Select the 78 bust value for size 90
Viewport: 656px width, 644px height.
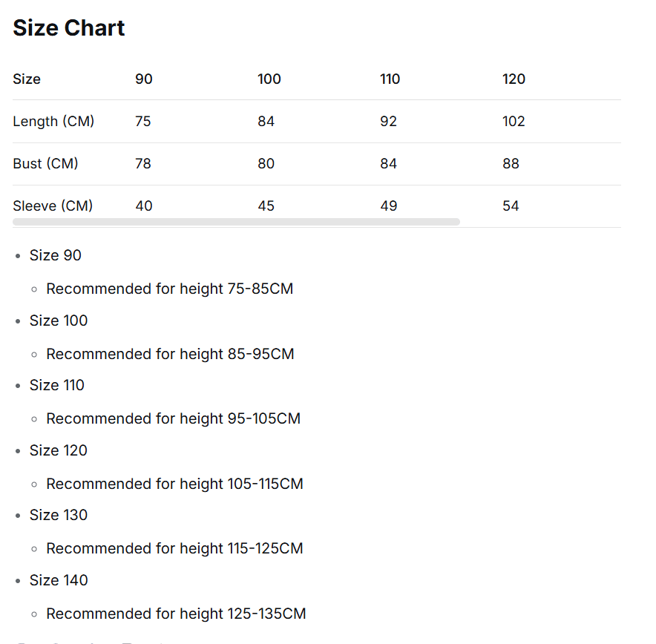pos(143,164)
